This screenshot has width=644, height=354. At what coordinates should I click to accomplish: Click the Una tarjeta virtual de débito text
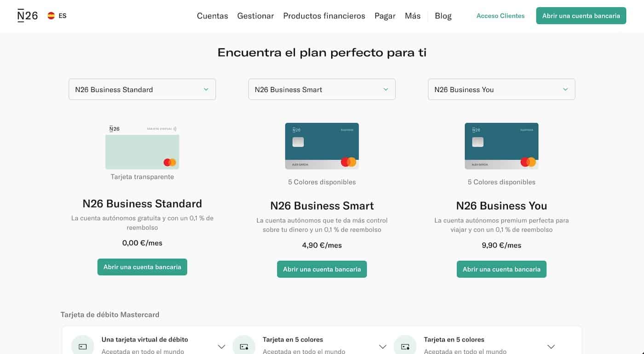(145, 339)
